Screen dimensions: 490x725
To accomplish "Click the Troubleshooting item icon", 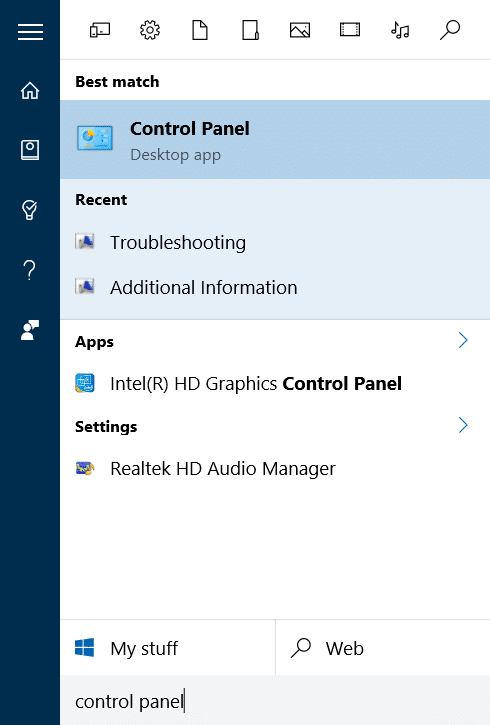I will (x=85, y=241).
